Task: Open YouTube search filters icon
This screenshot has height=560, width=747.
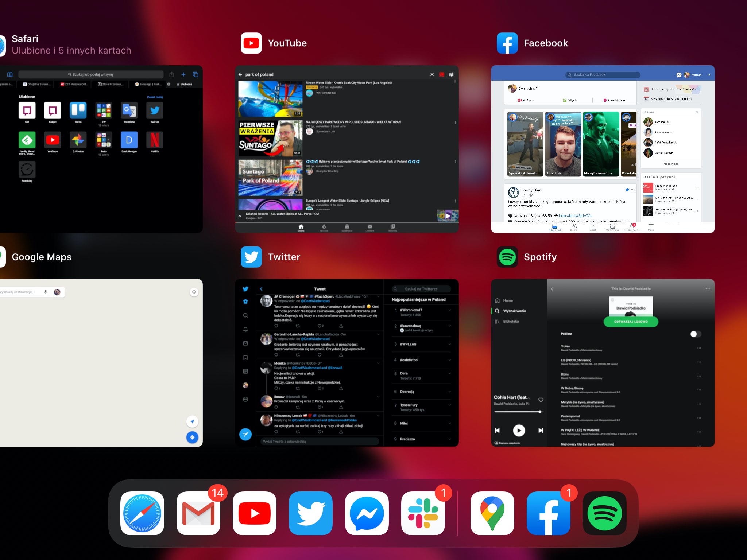Action: (451, 74)
